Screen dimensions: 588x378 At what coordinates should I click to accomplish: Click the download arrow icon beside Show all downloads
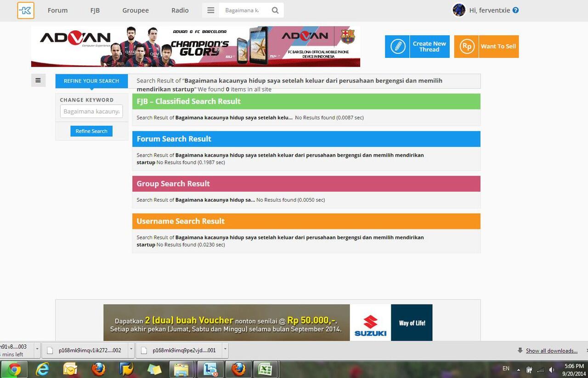[x=520, y=350]
